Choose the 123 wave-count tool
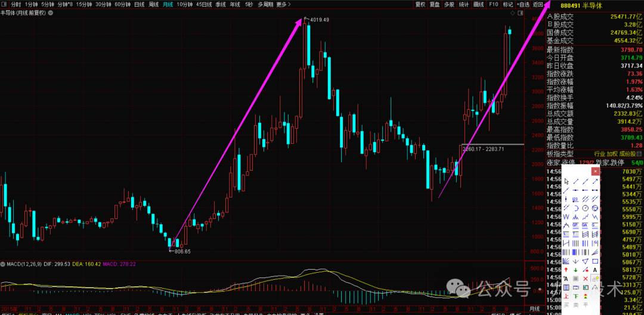 [575, 199]
